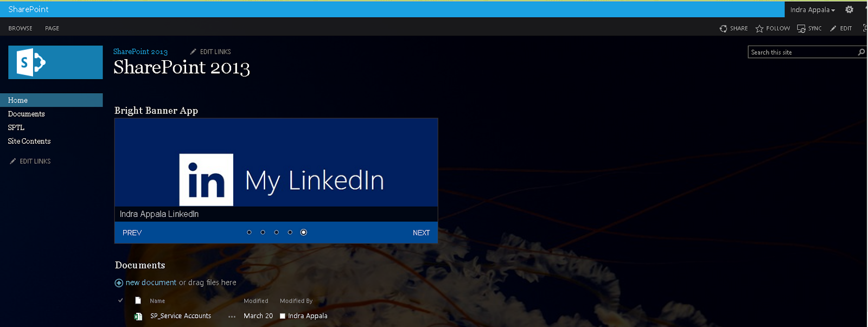The width and height of the screenshot is (868, 327).
Task: Click Indra Appala LinkedIn banner caption
Action: tap(159, 214)
